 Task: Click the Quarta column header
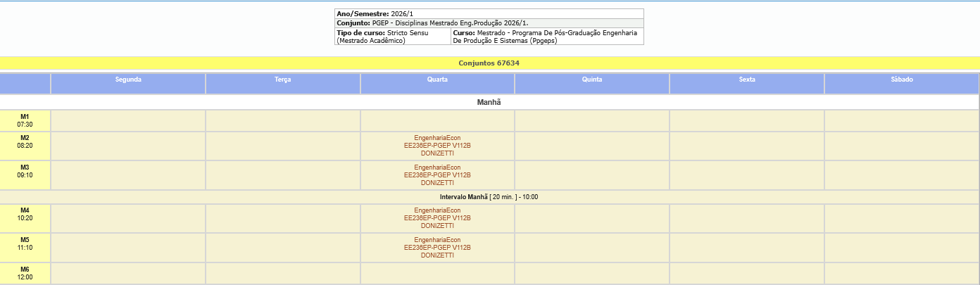[437, 80]
